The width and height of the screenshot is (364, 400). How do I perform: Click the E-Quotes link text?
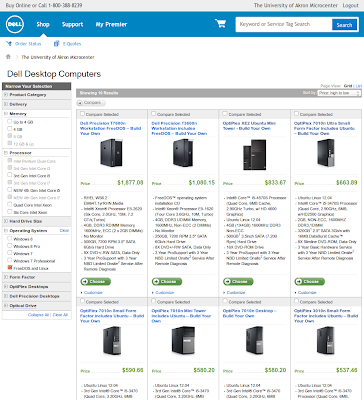[72, 44]
